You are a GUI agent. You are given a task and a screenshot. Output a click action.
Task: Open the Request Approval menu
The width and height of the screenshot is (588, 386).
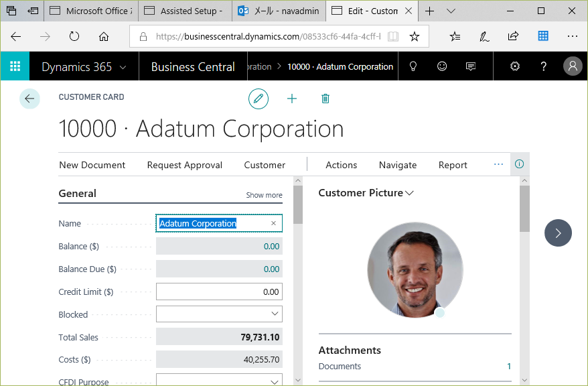tap(184, 165)
